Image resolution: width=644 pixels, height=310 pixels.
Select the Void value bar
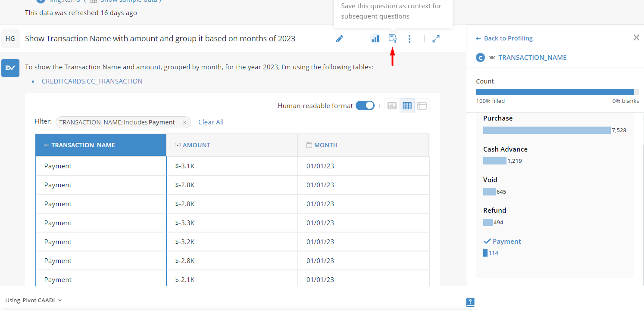tap(489, 192)
